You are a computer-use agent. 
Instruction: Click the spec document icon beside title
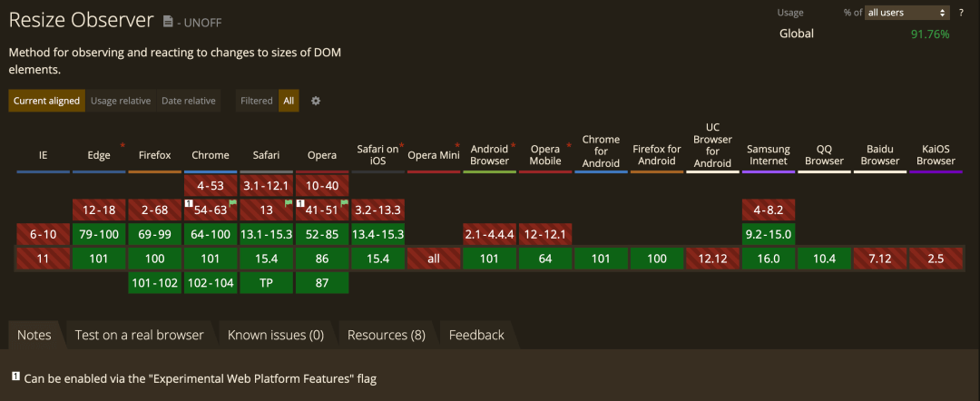(x=168, y=21)
